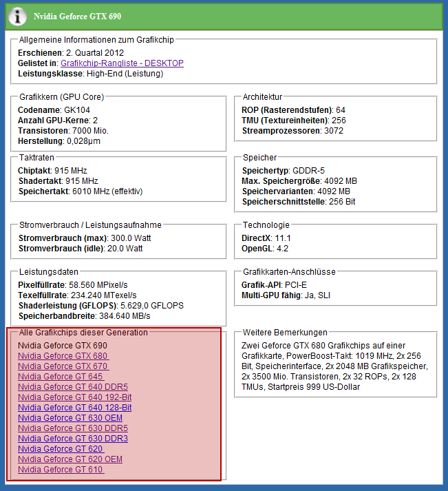Click the Speichertyp GDDR-5 entry
448x491 pixels.
[281, 170]
